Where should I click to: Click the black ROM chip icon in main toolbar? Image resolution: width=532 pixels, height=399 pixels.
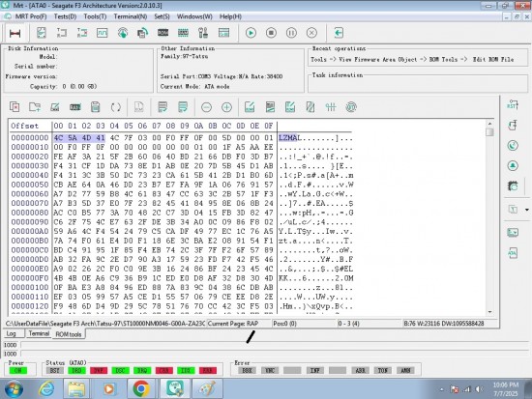(x=163, y=33)
